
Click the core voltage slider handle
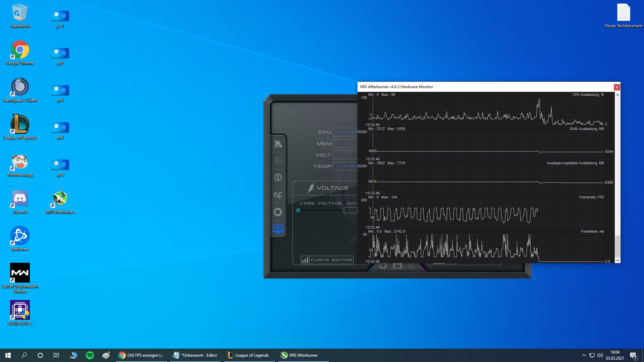pyautogui.click(x=298, y=210)
